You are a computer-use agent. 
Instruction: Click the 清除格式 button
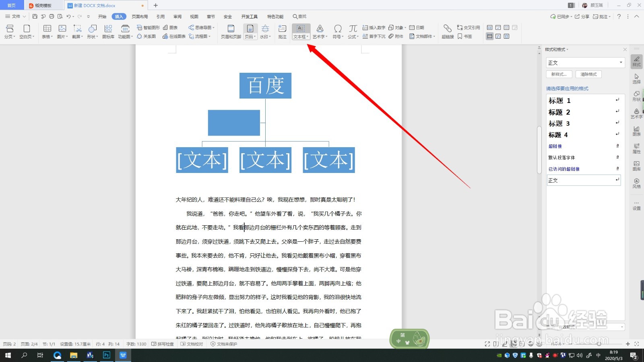[588, 74]
